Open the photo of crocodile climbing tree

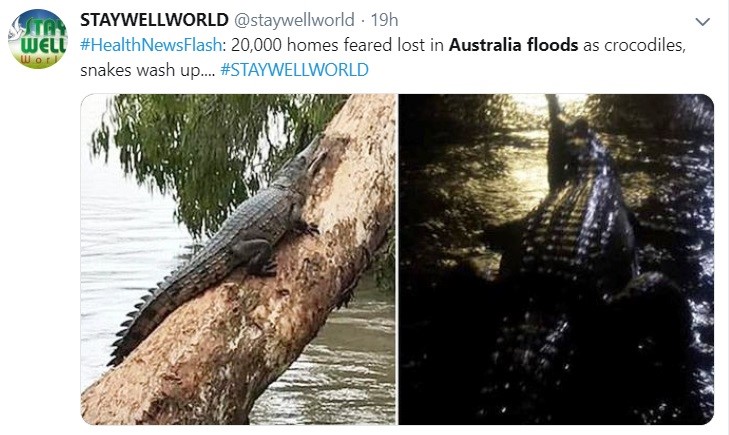coord(239,259)
